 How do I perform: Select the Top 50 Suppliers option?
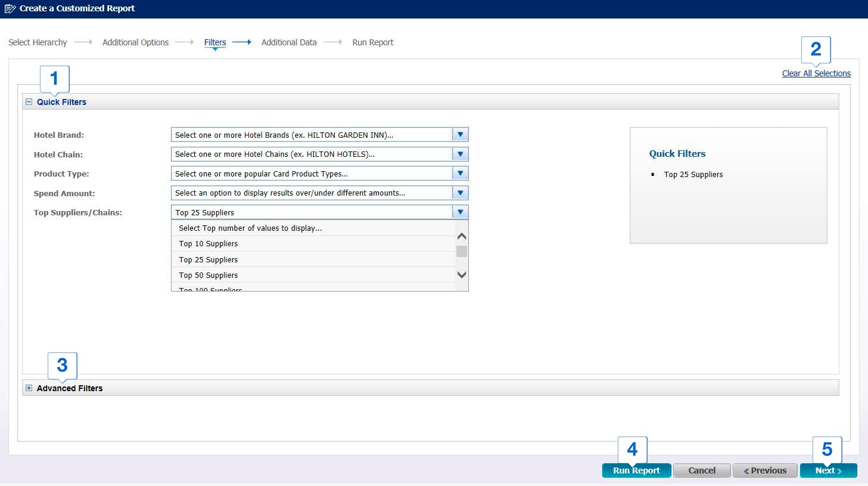(x=207, y=275)
